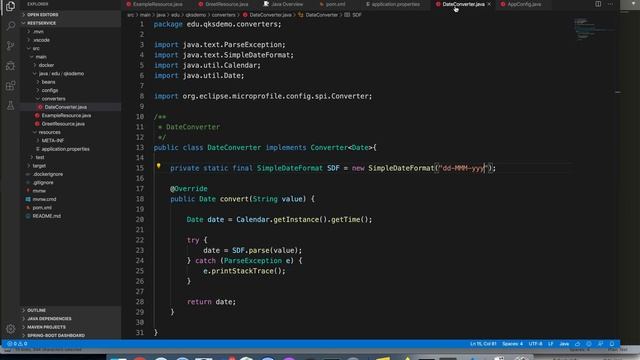Change the LF end-of-line setting
The height and width of the screenshot is (360, 640).
550,344
